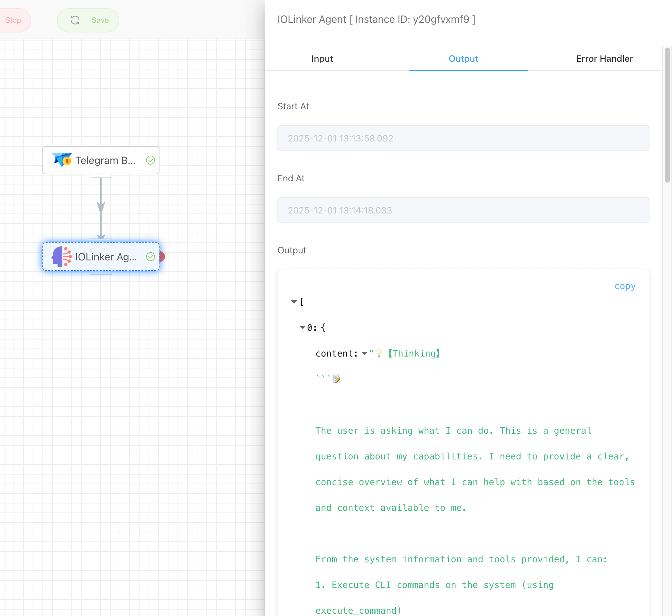Click green checkmark on Telegram Bot node
The height and width of the screenshot is (616, 672).
pos(150,160)
